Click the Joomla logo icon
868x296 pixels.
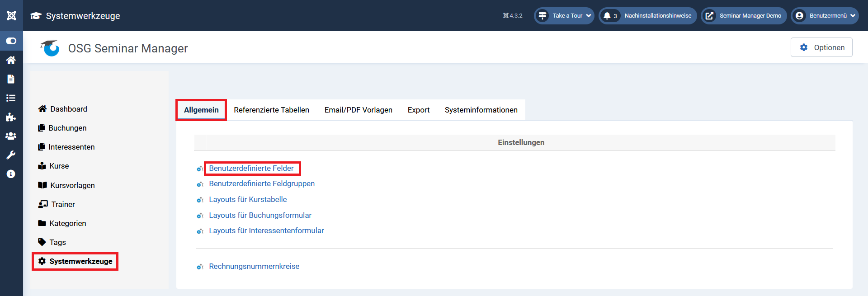pyautogui.click(x=11, y=15)
